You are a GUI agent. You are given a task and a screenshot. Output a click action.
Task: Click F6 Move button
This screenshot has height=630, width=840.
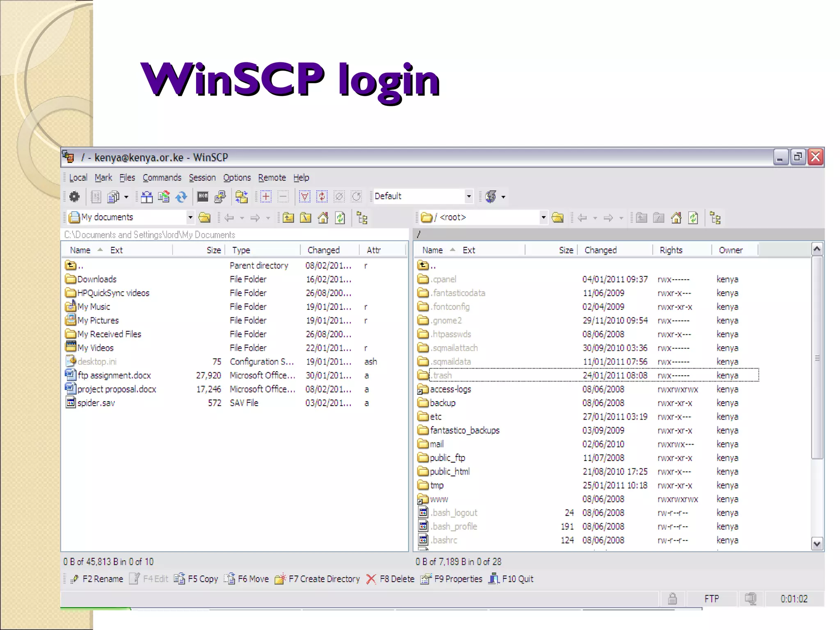click(x=247, y=579)
